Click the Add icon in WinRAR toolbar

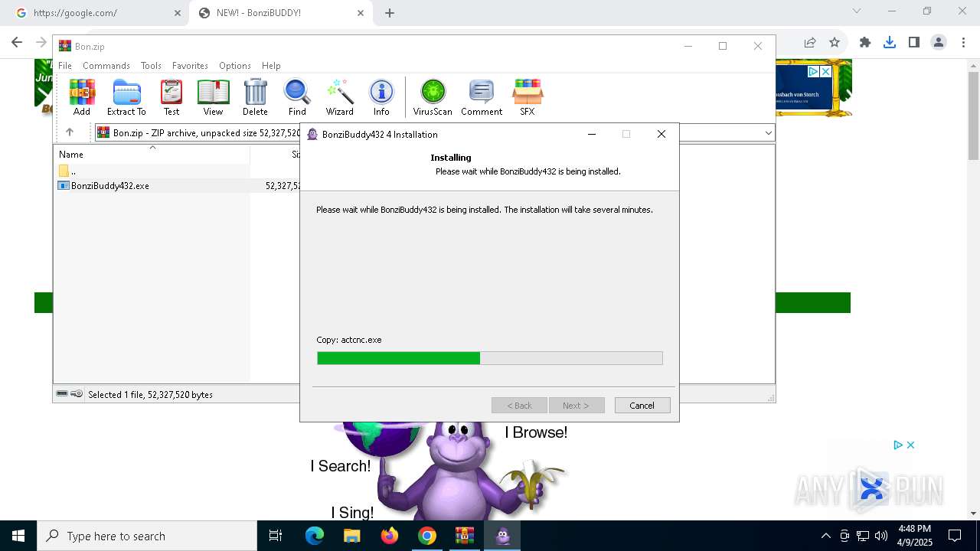[82, 97]
